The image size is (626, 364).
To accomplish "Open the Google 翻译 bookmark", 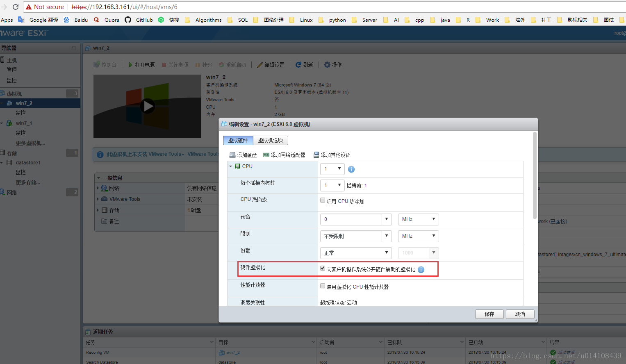I will pyautogui.click(x=38, y=20).
